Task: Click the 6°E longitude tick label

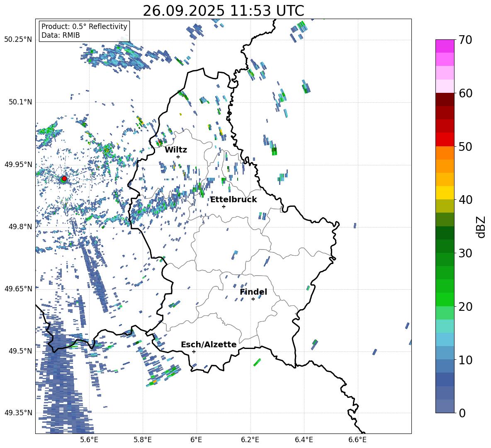Action: point(196,439)
